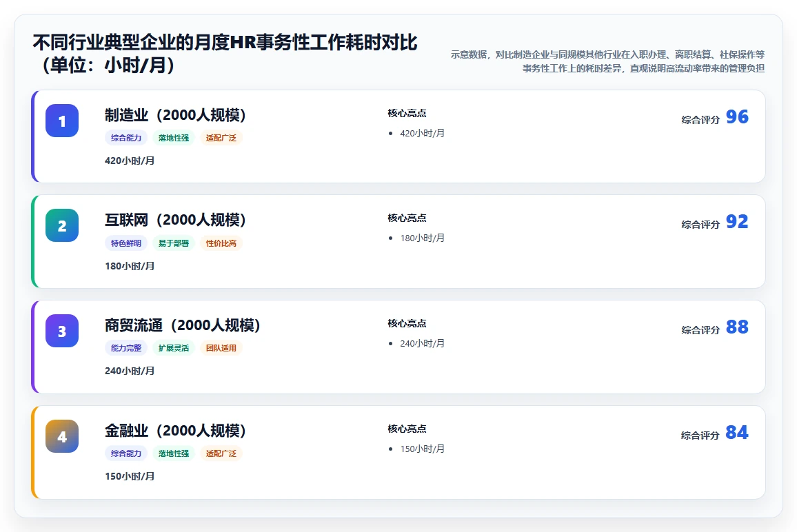Select the 金融业(2000人规模) card title
This screenshot has height=532, width=797.
(x=175, y=431)
